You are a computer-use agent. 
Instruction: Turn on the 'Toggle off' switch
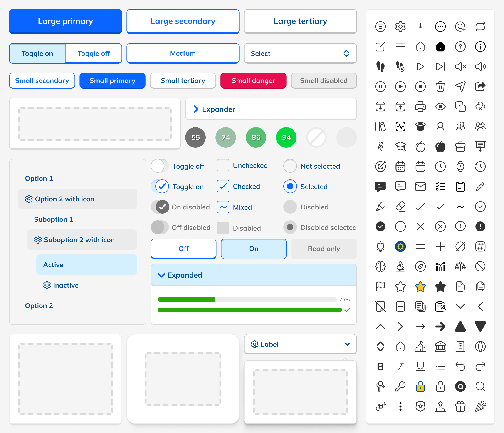coord(160,166)
